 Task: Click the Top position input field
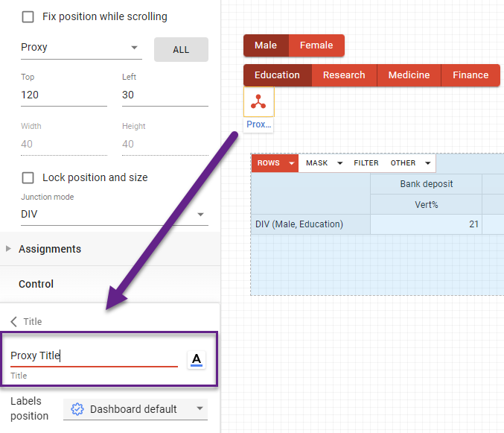(x=63, y=95)
